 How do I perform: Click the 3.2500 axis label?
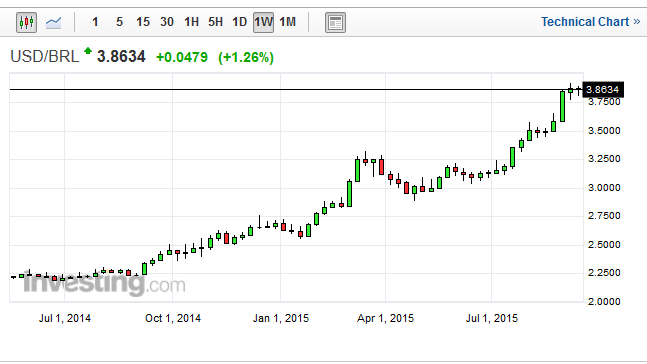[x=604, y=159]
